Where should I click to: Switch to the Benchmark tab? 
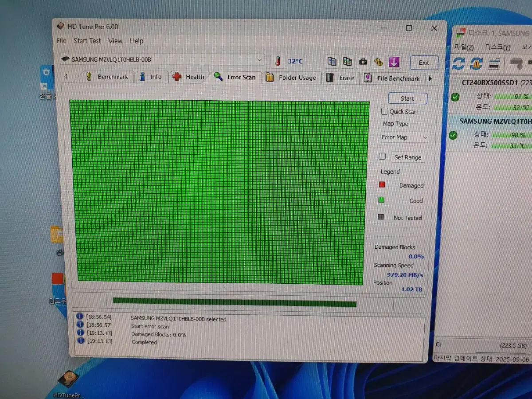[x=108, y=77]
